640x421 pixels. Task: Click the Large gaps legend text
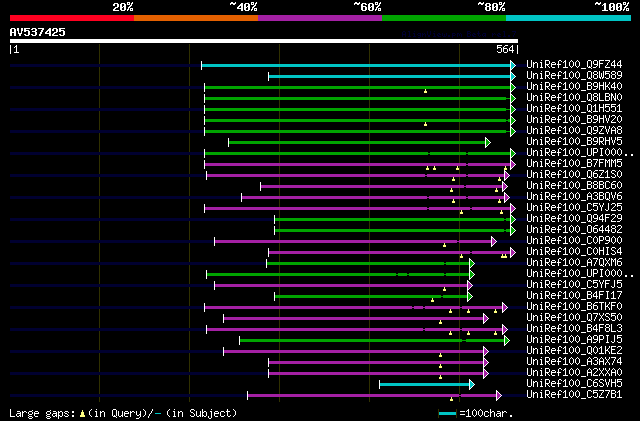[123, 413]
